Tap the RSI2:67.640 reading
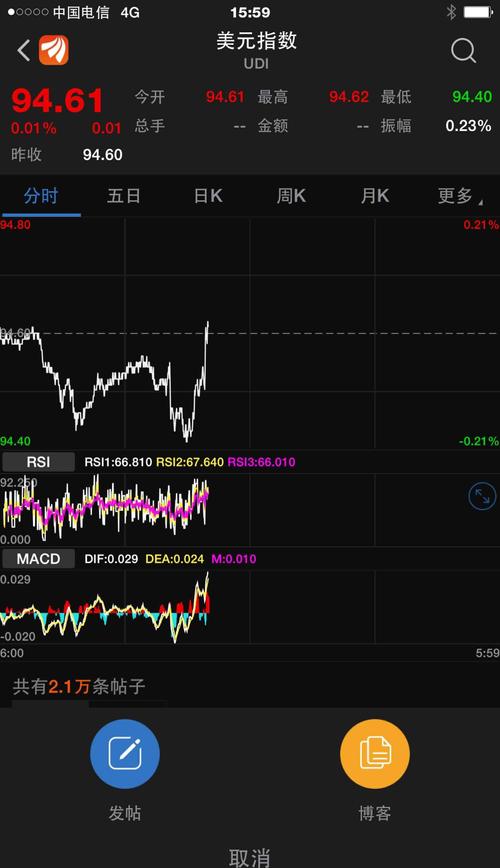 pyautogui.click(x=190, y=462)
